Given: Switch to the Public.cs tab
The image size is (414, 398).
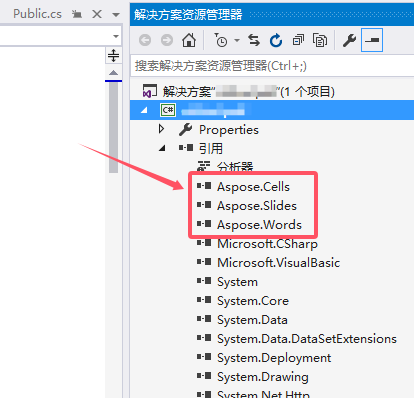Looking at the screenshot, I should coord(37,14).
